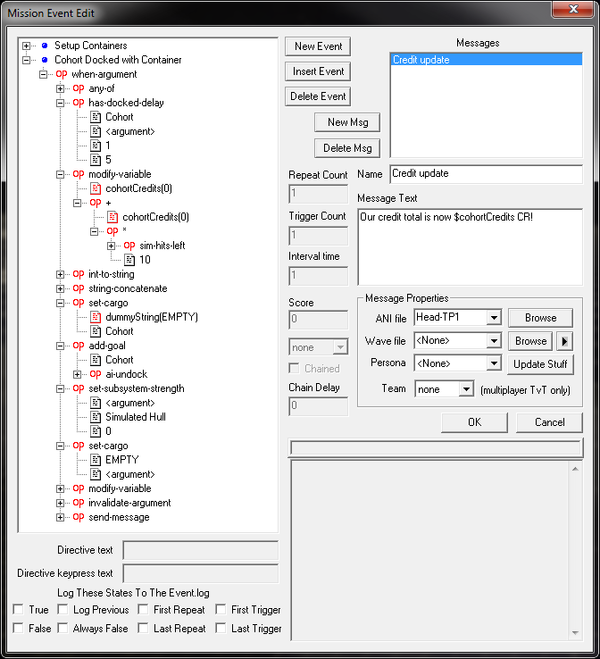This screenshot has width=600, height=659.
Task: Click the play arrow button beside Wave file Browse
Action: point(566,341)
